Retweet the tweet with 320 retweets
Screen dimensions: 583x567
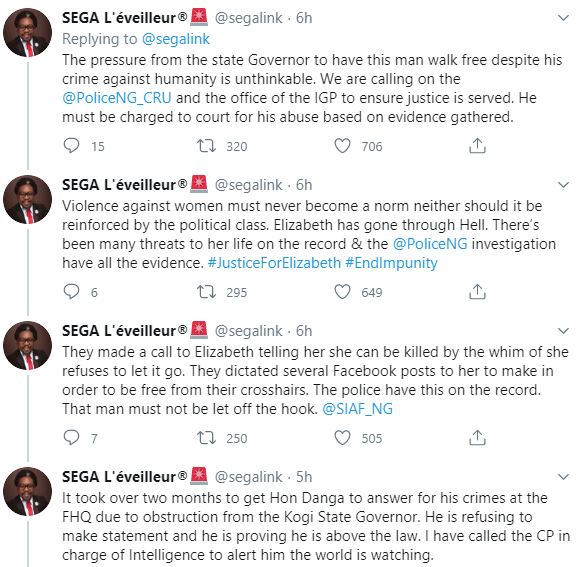pos(206,146)
